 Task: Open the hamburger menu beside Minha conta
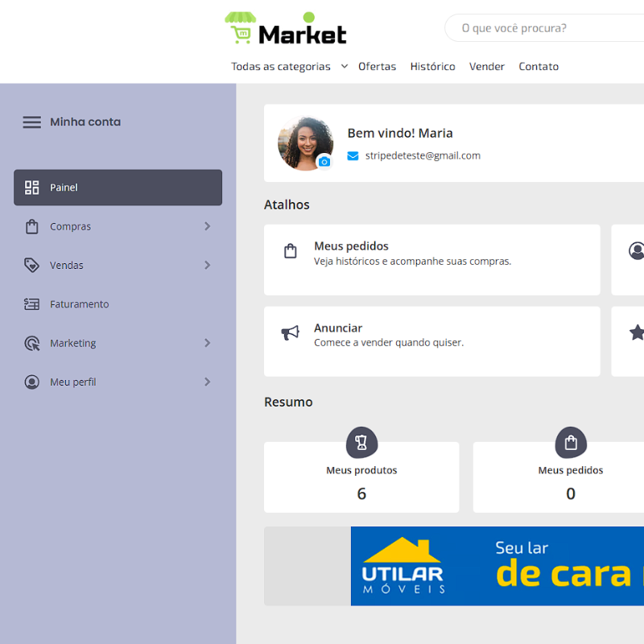pos(31,122)
